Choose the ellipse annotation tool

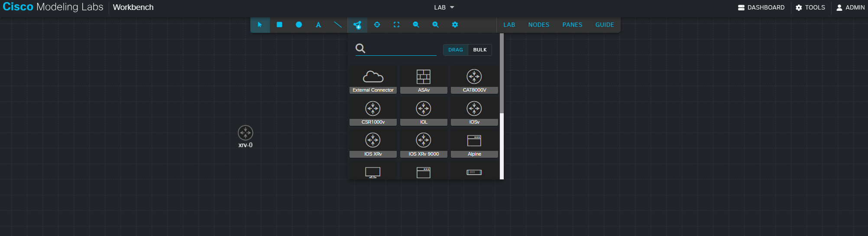pos(299,25)
